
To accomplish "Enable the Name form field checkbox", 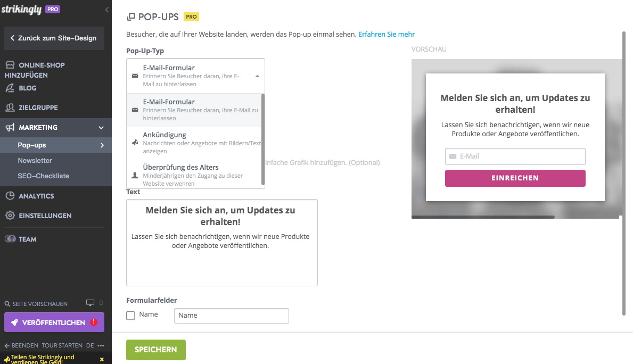I will pos(130,316).
